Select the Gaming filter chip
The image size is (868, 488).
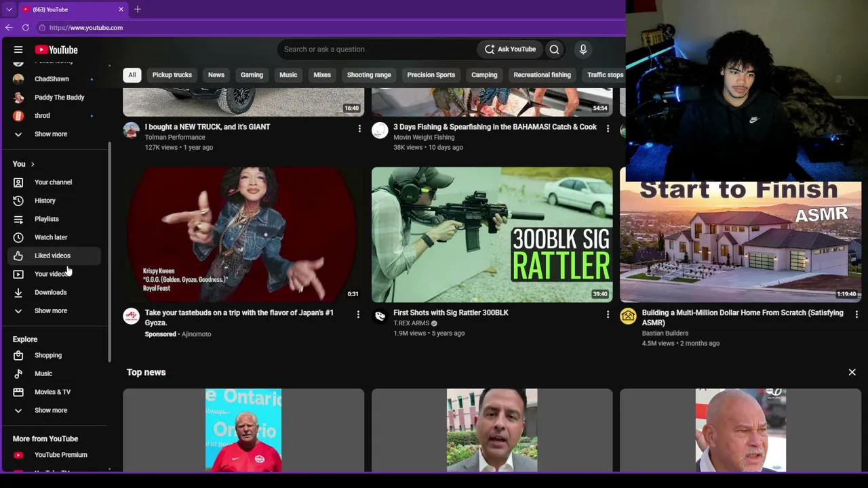click(x=252, y=75)
